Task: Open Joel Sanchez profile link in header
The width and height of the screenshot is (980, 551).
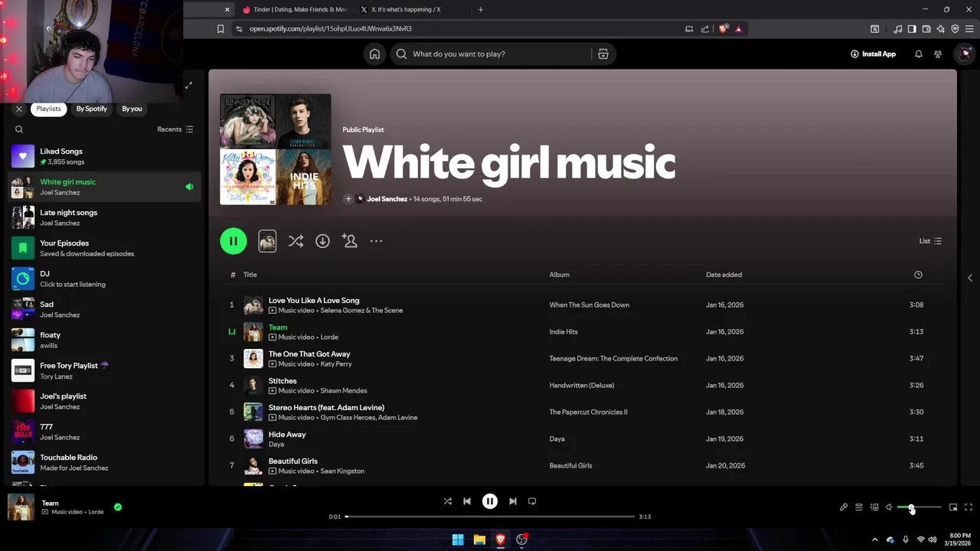Action: coord(387,199)
